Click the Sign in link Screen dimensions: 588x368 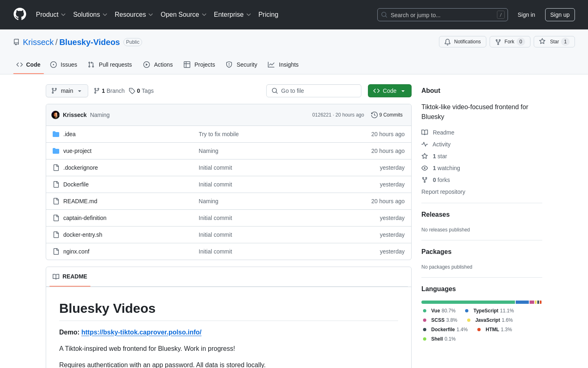pos(526,15)
